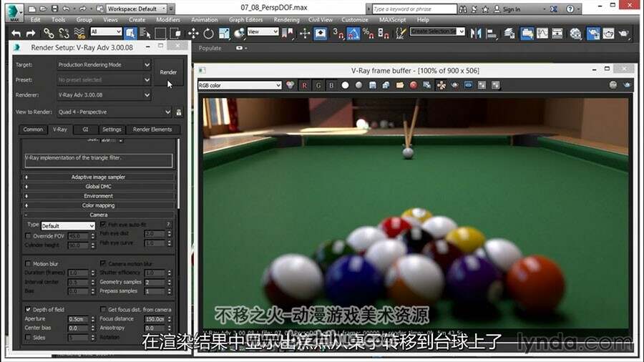Image resolution: width=644 pixels, height=362 pixels.
Task: Click the Render button
Action: point(168,72)
